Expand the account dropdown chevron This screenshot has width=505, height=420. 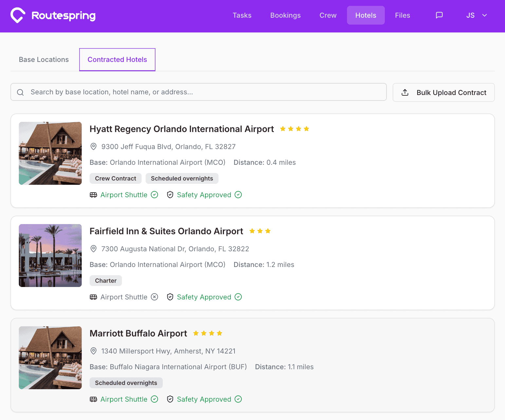pos(484,15)
